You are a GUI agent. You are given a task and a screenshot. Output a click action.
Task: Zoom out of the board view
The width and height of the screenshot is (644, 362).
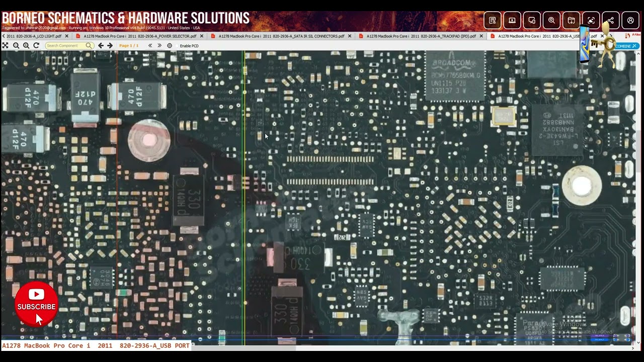(16, 45)
